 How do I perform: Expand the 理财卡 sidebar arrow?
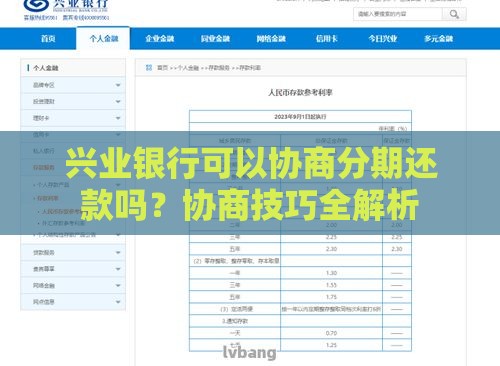[x=118, y=118]
